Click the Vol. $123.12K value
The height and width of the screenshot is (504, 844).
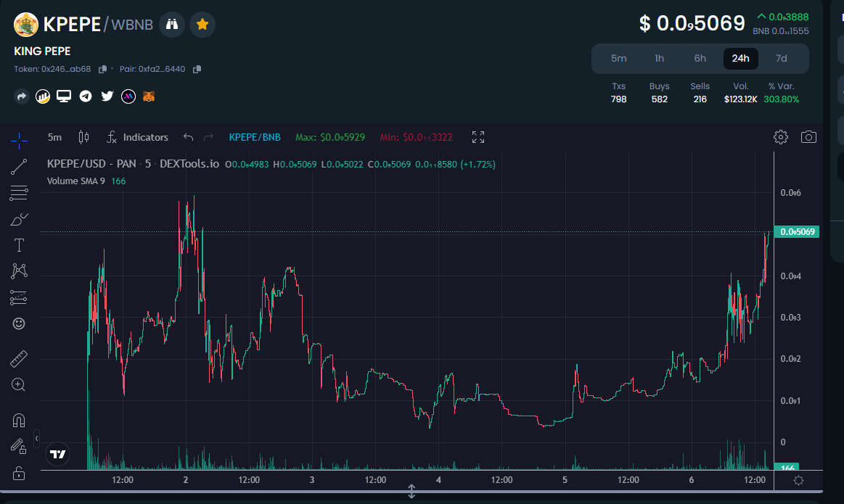[741, 99]
